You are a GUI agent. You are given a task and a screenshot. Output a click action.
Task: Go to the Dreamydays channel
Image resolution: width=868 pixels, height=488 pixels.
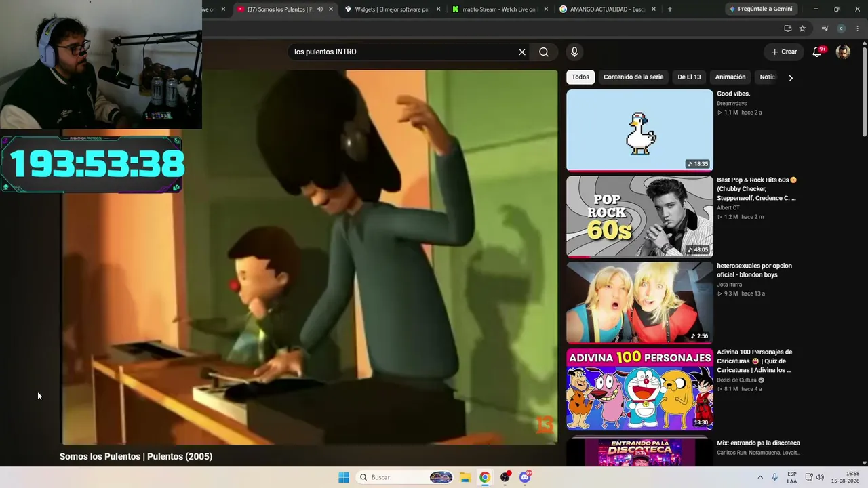click(x=732, y=104)
